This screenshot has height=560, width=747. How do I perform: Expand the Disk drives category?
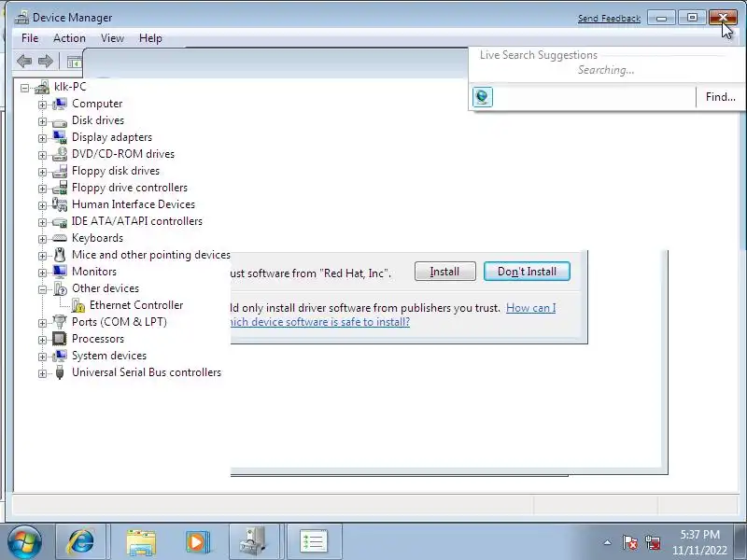42,121
